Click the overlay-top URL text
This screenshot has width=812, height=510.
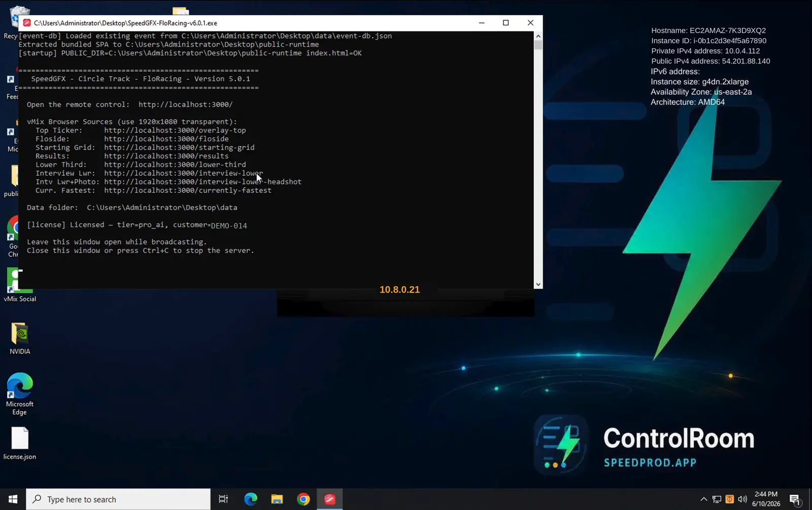coord(175,130)
